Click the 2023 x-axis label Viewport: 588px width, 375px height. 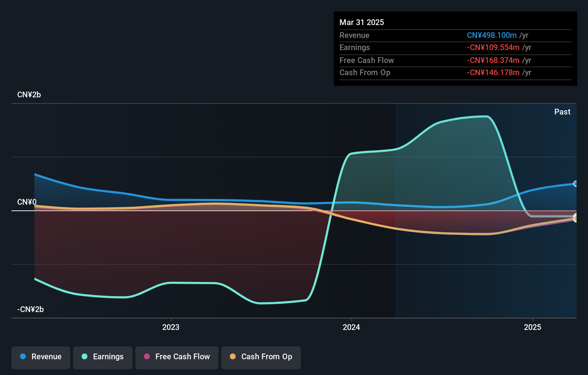[x=171, y=327]
